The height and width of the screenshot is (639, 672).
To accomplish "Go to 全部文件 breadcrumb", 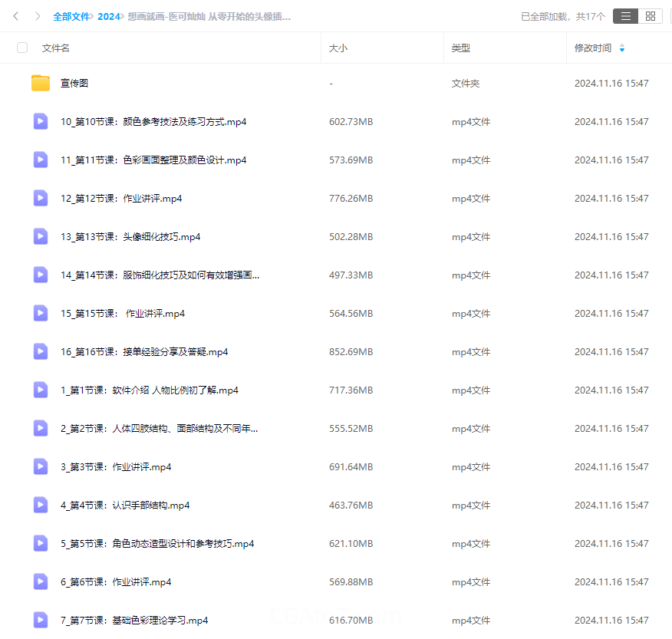I will (71, 16).
